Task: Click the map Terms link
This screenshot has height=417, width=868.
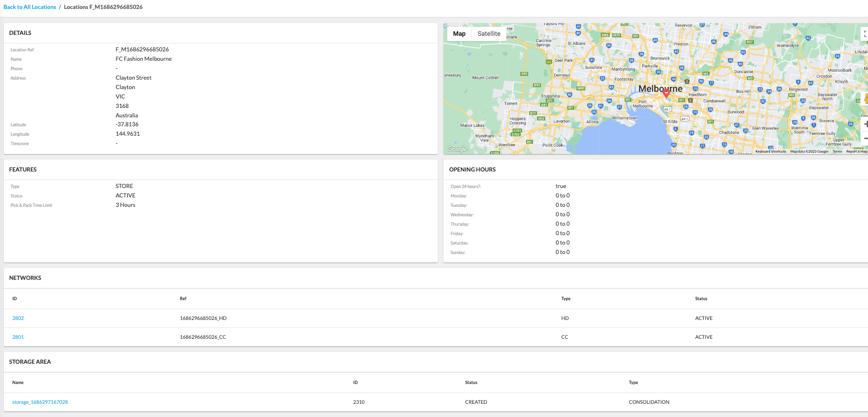Action: tap(837, 151)
